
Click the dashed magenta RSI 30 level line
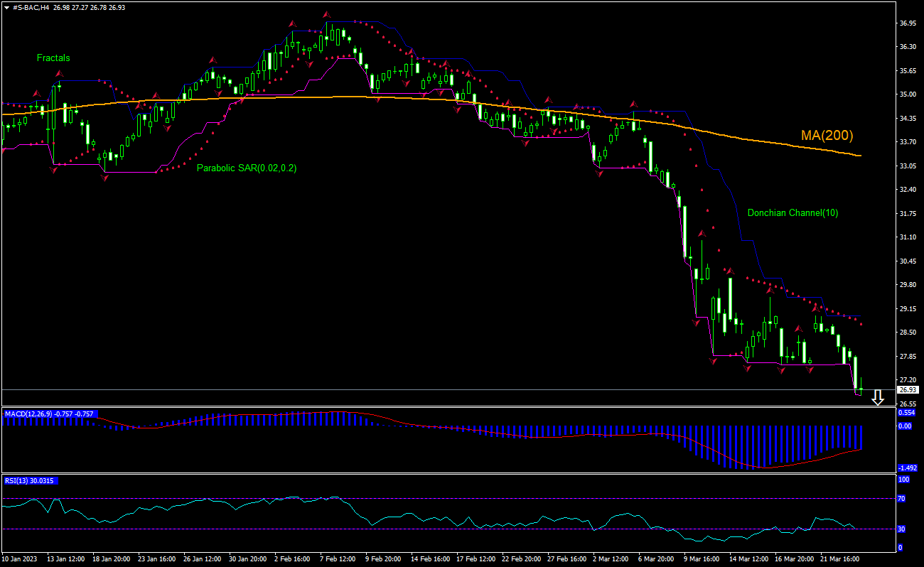click(426, 529)
